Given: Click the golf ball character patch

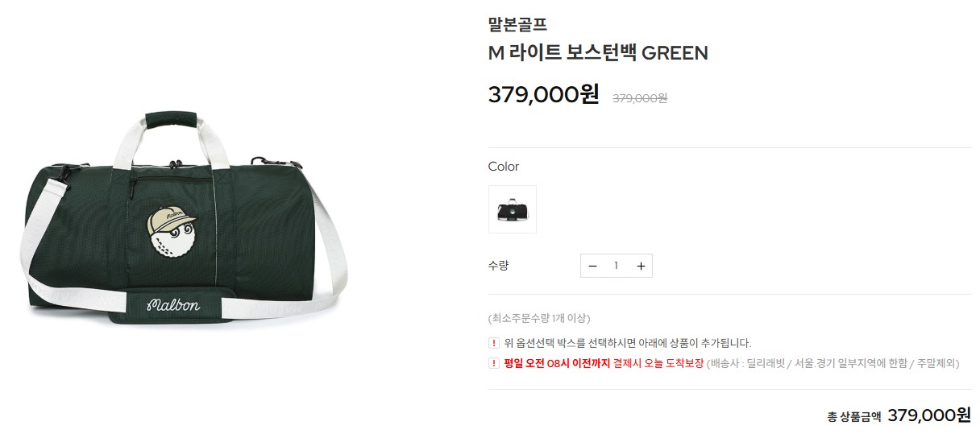Looking at the screenshot, I should click(x=172, y=231).
